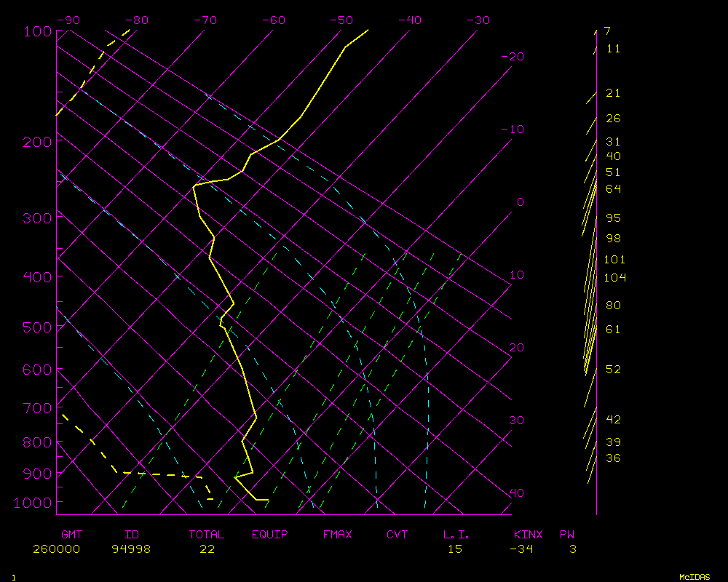Click the 0 isotherm label on right

(x=520, y=202)
